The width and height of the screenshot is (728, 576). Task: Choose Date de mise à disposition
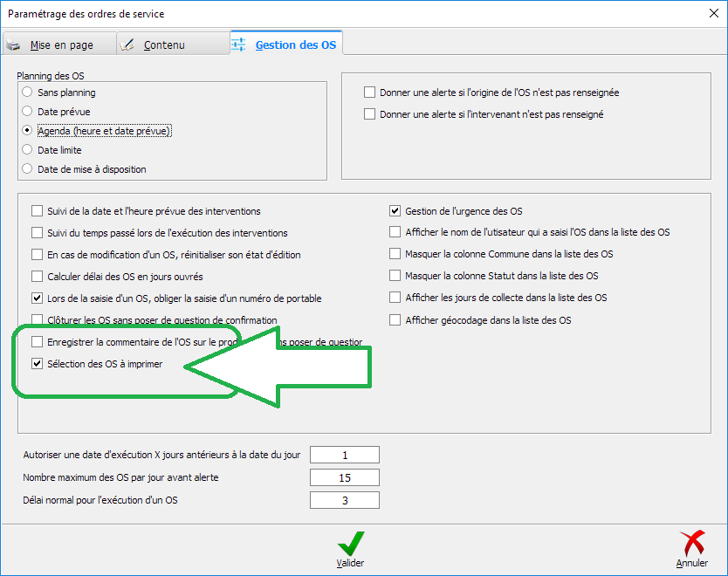tap(28, 169)
